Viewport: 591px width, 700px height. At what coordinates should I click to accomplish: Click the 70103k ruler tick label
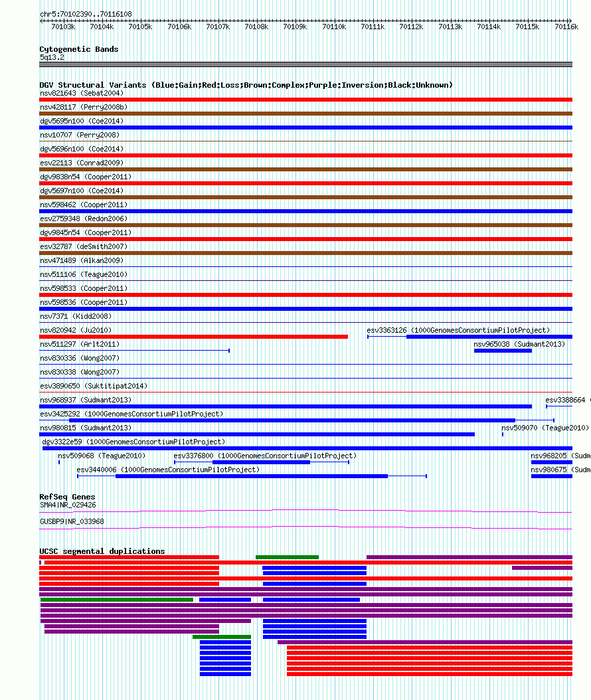pyautogui.click(x=63, y=27)
